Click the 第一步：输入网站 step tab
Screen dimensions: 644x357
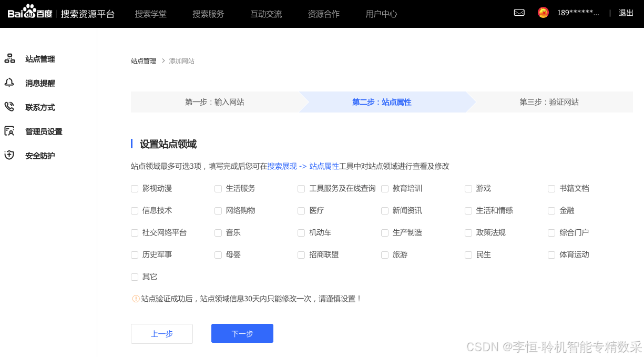pos(214,102)
